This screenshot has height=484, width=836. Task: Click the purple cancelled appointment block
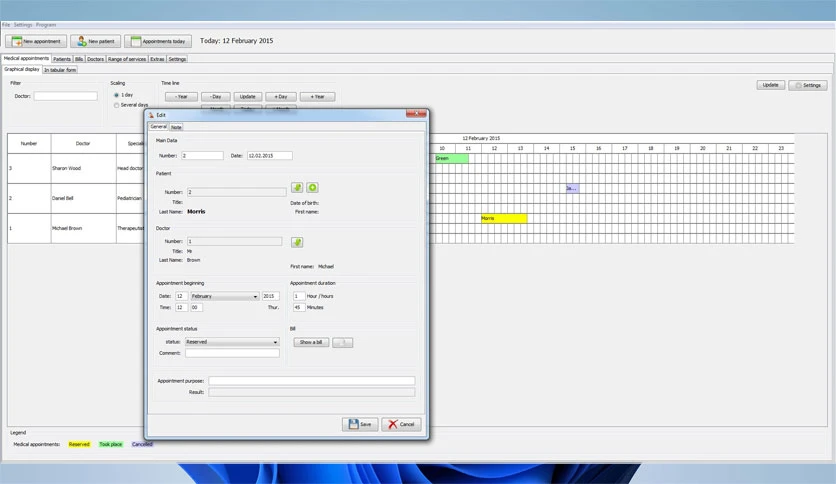point(572,188)
